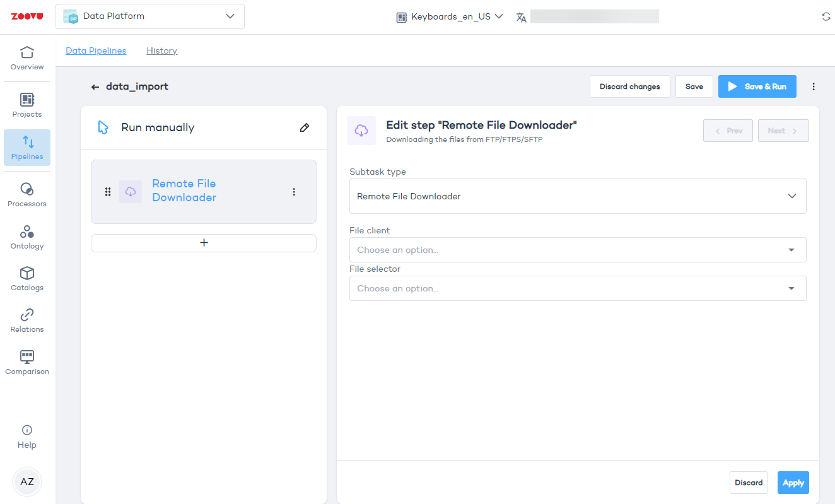
Task: Add a new pipeline step with plus button
Action: 203,243
